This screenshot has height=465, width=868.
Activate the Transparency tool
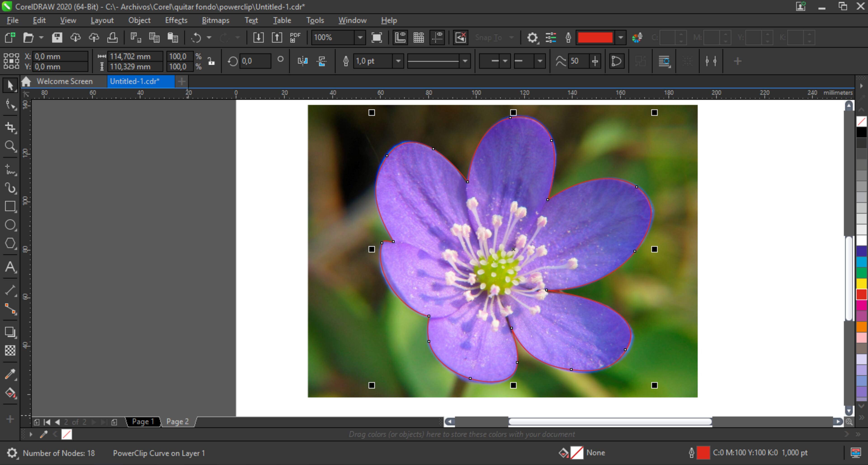click(10, 351)
